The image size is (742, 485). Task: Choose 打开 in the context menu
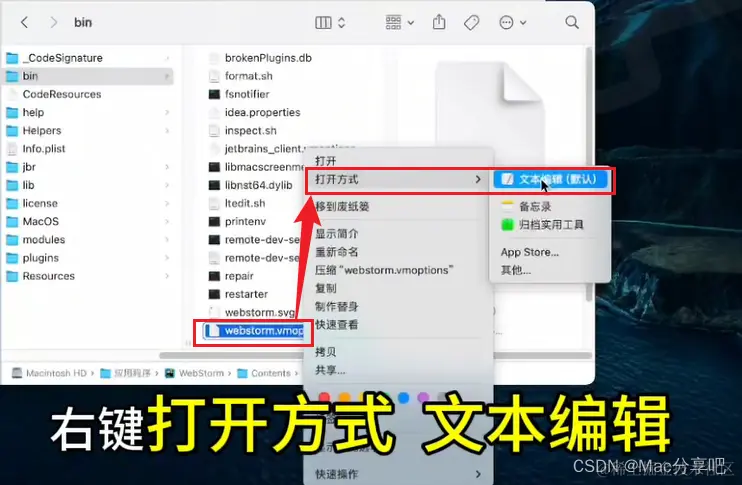click(326, 161)
